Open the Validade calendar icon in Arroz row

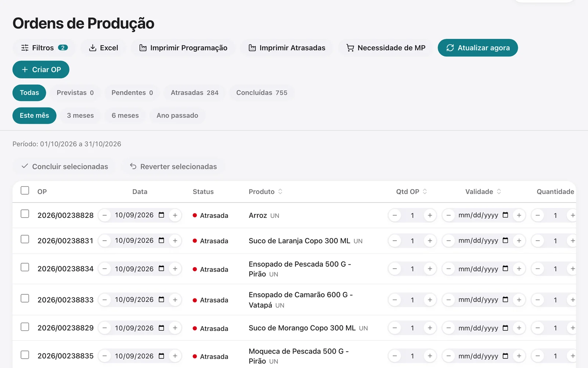point(505,215)
